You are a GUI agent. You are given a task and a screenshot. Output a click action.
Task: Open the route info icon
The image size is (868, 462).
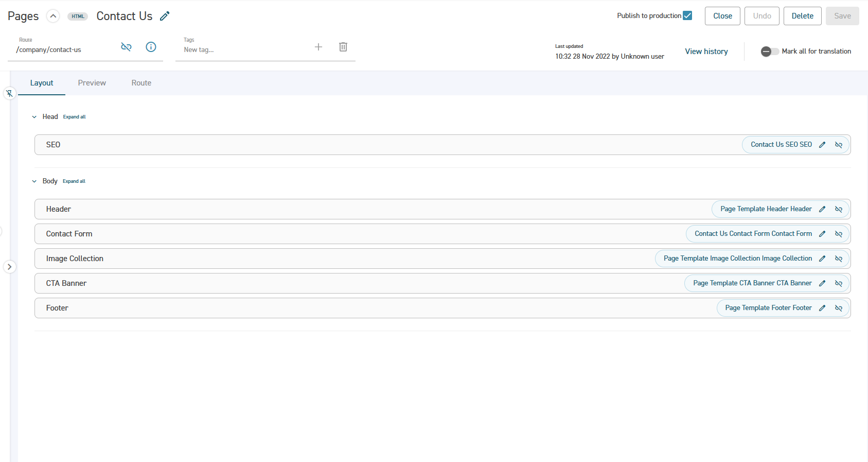point(151,47)
